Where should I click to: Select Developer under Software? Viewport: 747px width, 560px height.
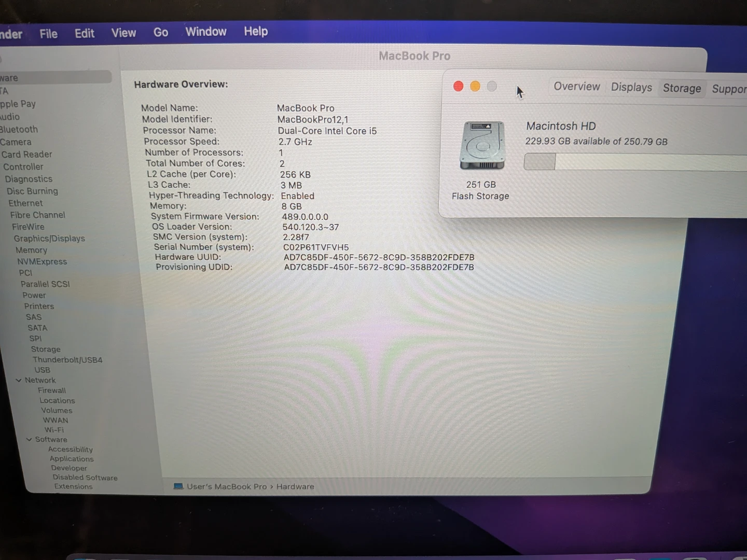pyautogui.click(x=69, y=468)
